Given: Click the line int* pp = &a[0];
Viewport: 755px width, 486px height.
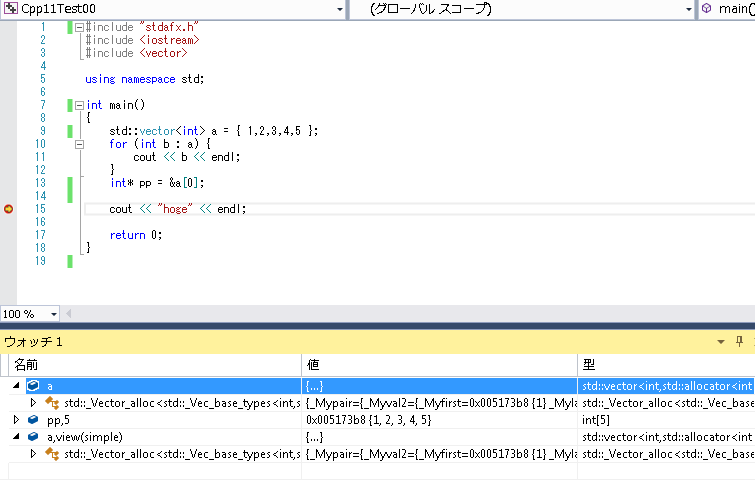Looking at the screenshot, I should (157, 183).
